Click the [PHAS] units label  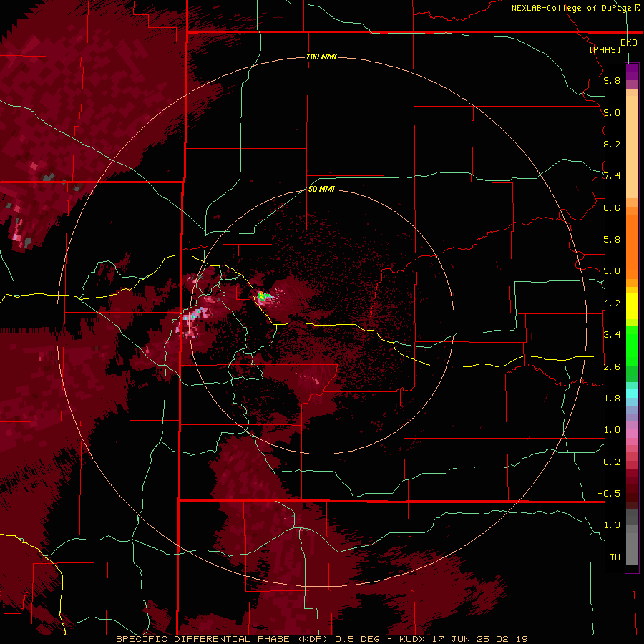[x=605, y=49]
